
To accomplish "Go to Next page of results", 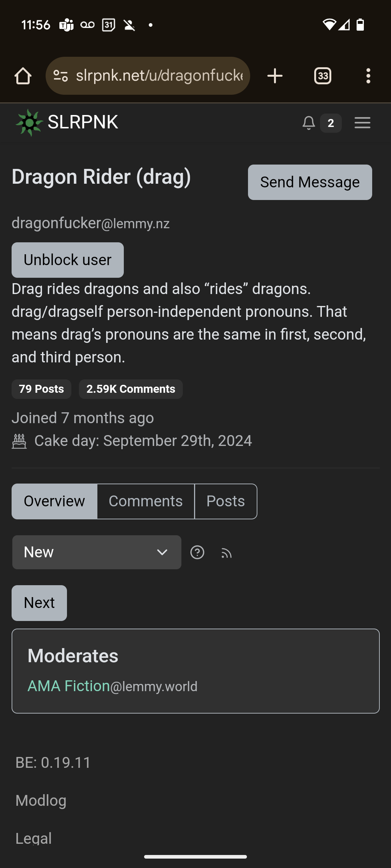I will click(x=39, y=603).
